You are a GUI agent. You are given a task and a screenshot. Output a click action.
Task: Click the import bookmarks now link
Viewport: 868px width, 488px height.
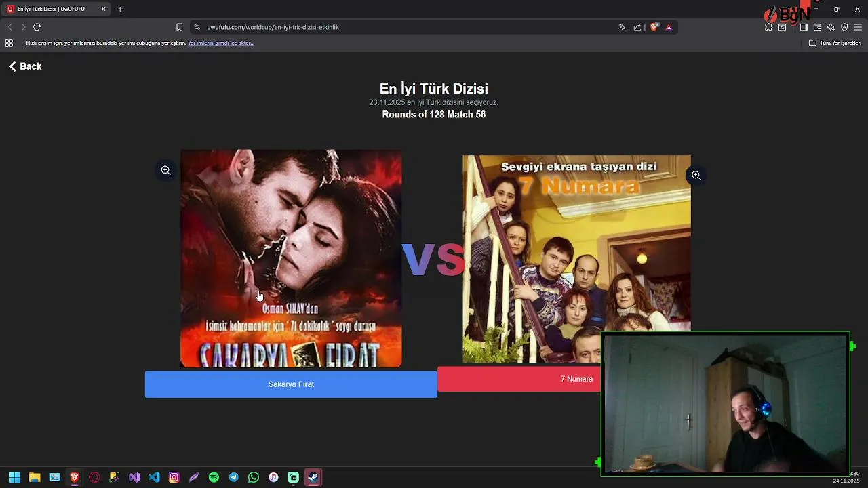(x=221, y=43)
